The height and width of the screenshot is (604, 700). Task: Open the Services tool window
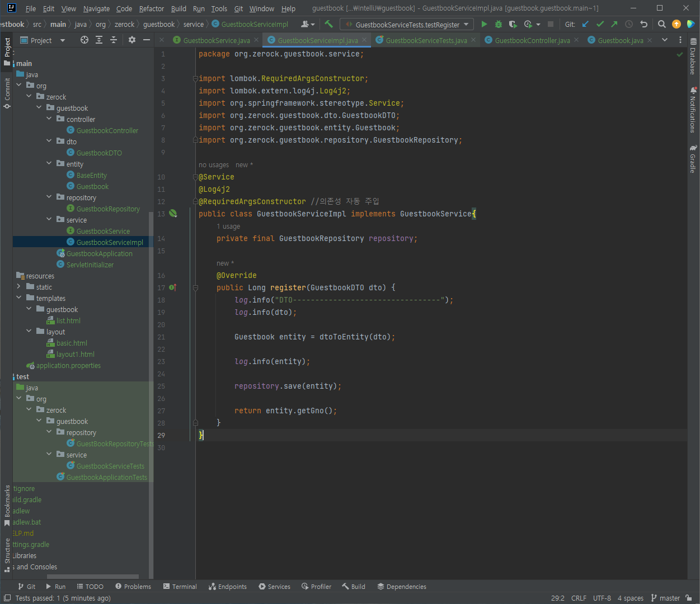274,587
